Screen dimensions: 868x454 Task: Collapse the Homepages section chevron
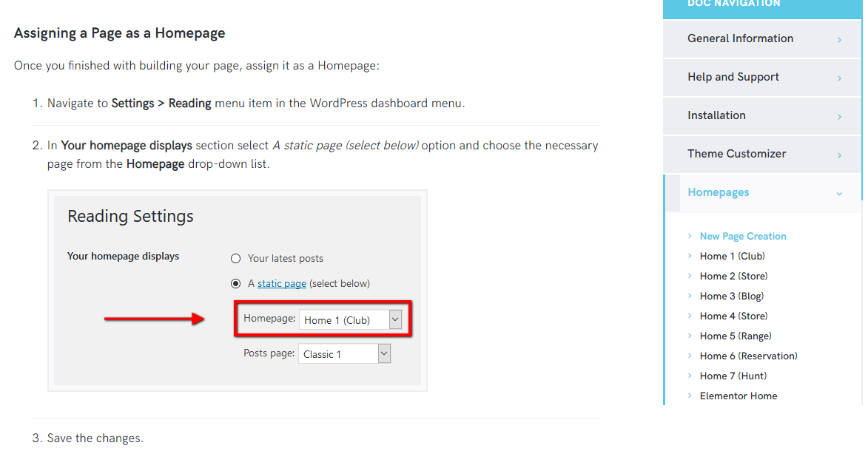point(839,194)
